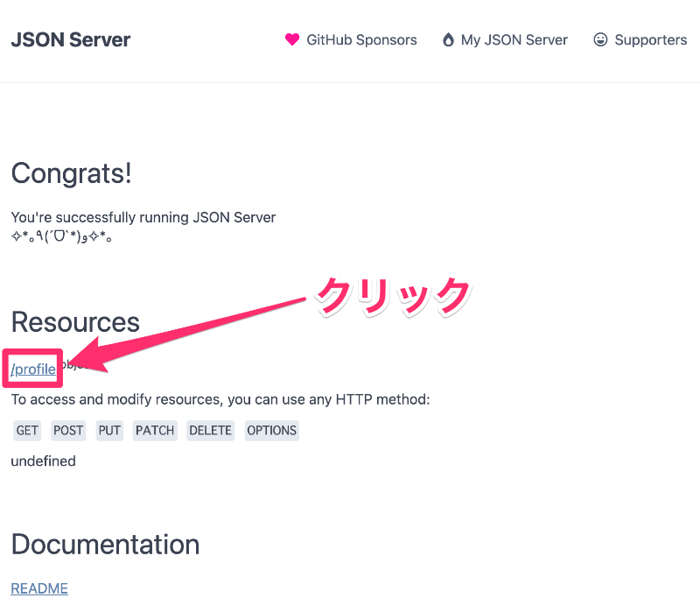Select the PUT method badge
The width and height of the screenshot is (700, 605).
click(x=109, y=431)
